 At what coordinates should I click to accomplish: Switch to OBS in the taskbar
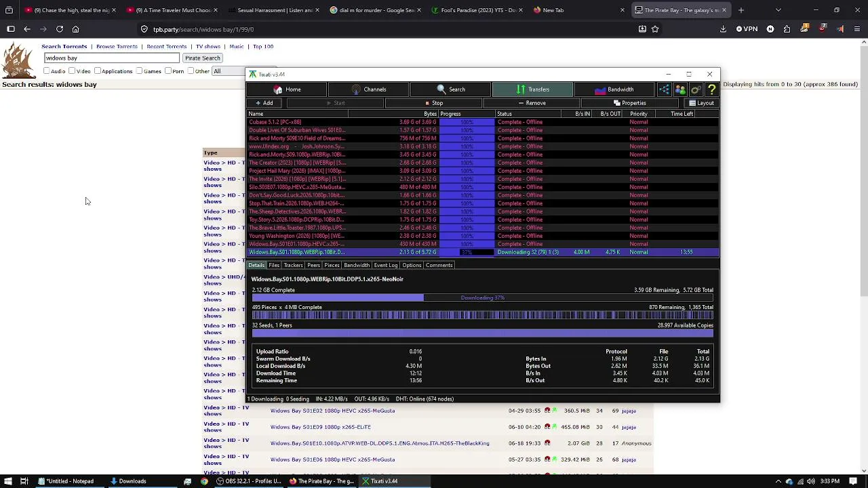click(249, 481)
